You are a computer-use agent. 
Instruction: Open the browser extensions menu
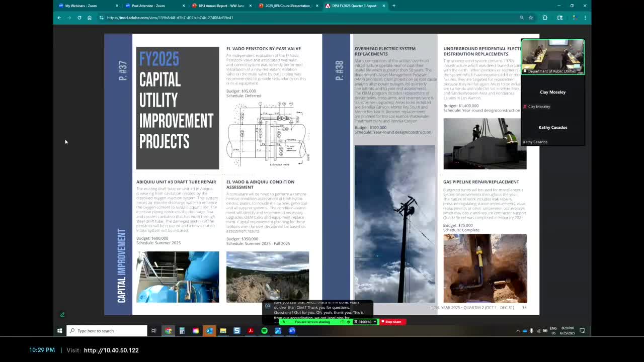[545, 18]
